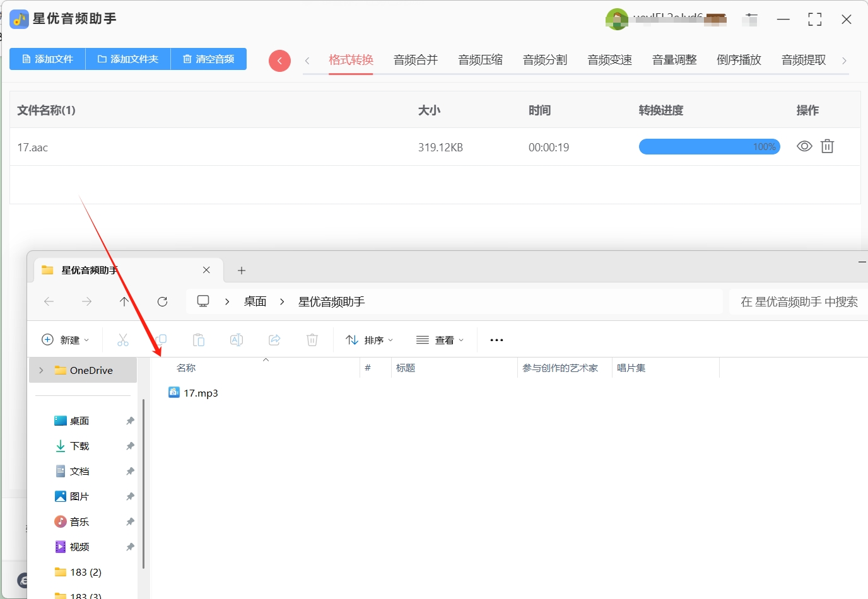Click the Rename icon
The height and width of the screenshot is (599, 868).
[x=237, y=340]
